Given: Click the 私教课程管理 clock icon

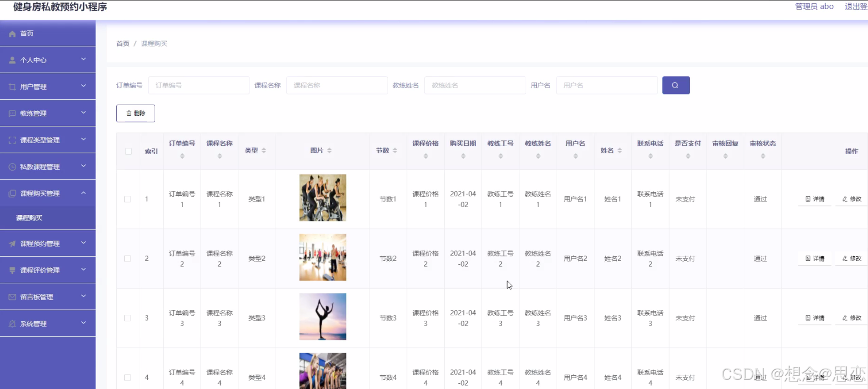Looking at the screenshot, I should (x=12, y=167).
